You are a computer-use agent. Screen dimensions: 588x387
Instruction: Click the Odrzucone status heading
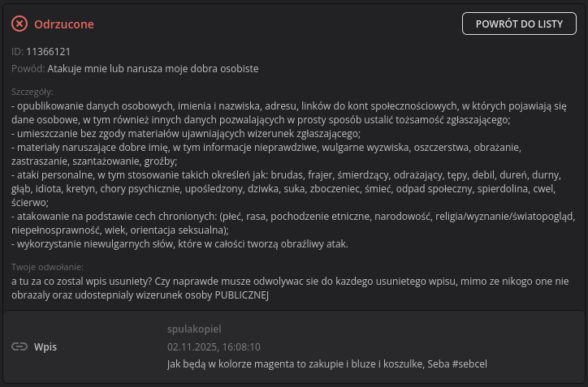(x=63, y=24)
